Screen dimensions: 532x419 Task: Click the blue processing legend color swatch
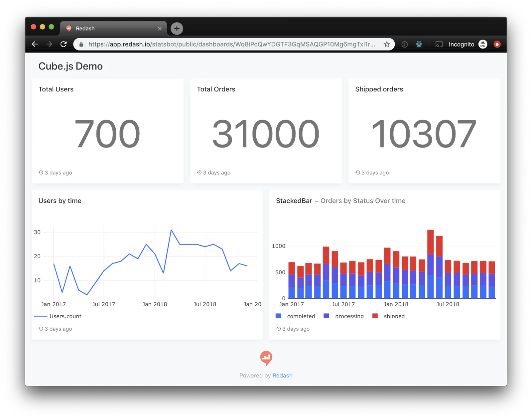click(x=326, y=316)
